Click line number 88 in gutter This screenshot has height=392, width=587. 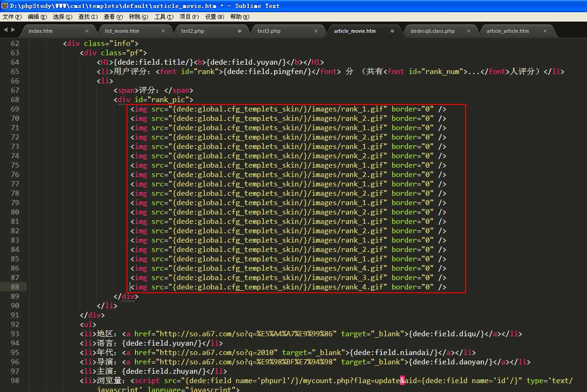coord(15,287)
